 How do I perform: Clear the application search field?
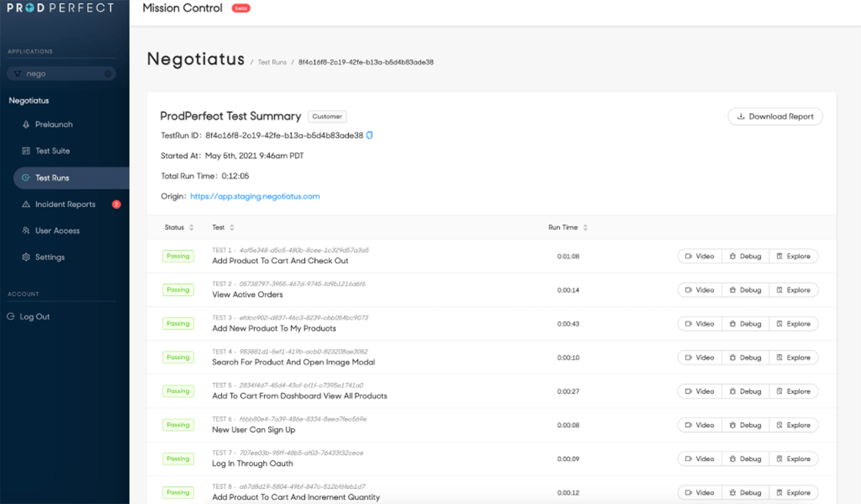click(x=108, y=74)
